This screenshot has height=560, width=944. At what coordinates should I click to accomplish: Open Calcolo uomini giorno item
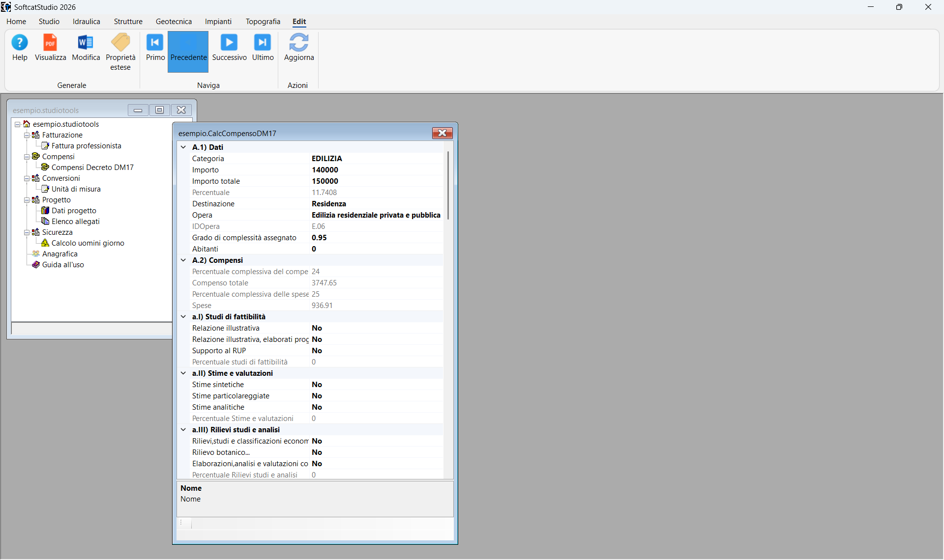(x=88, y=243)
